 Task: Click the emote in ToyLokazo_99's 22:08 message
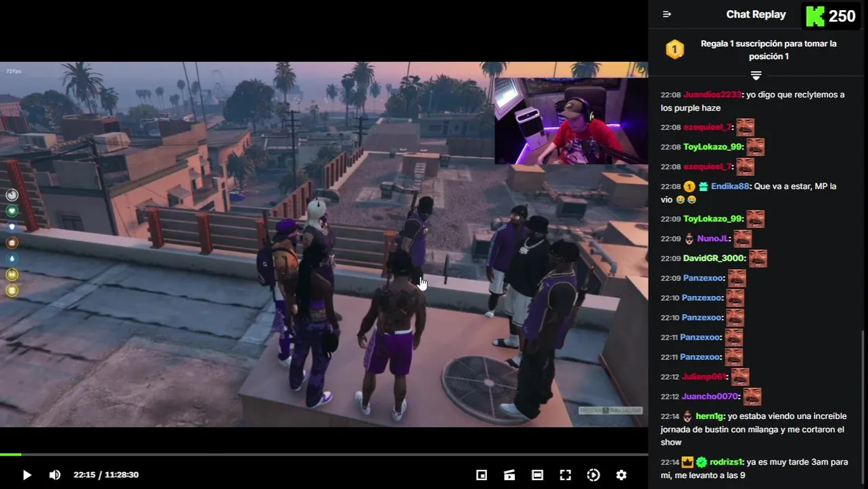pyautogui.click(x=755, y=147)
